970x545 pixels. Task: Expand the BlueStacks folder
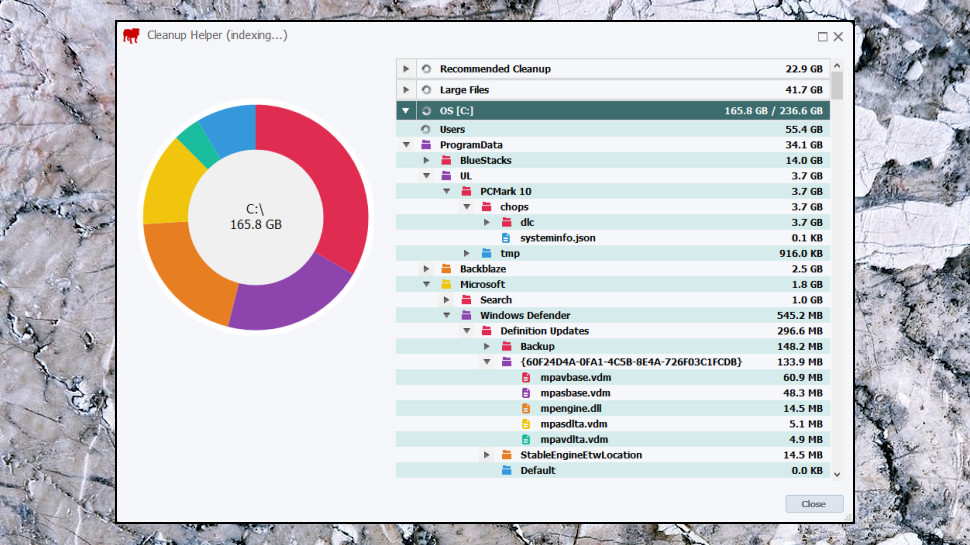(x=426, y=160)
